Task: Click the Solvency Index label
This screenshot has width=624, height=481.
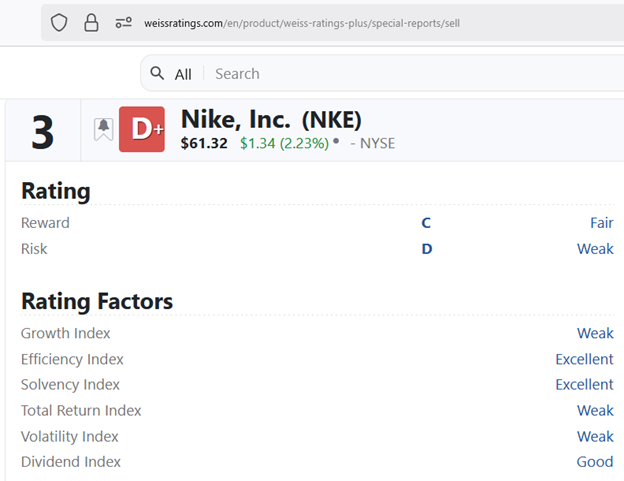Action: [70, 384]
